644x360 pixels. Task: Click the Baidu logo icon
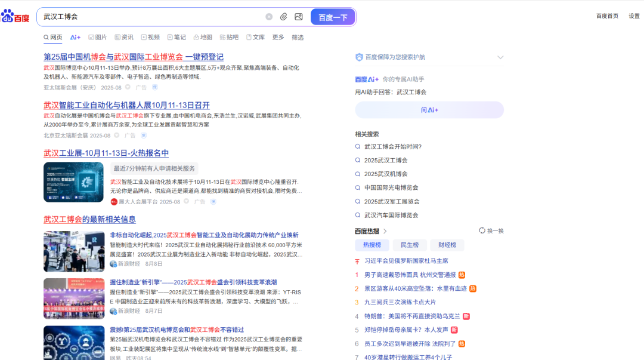click(x=16, y=17)
